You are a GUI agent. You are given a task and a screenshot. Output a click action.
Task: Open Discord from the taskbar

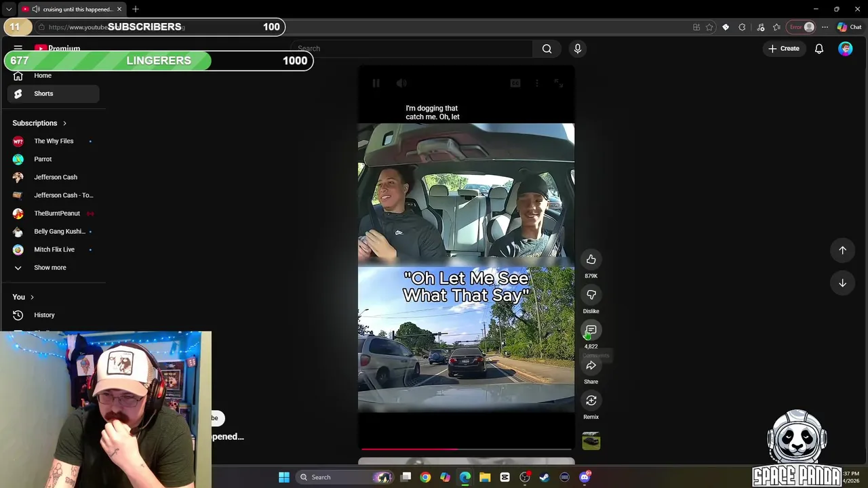pyautogui.click(x=585, y=477)
